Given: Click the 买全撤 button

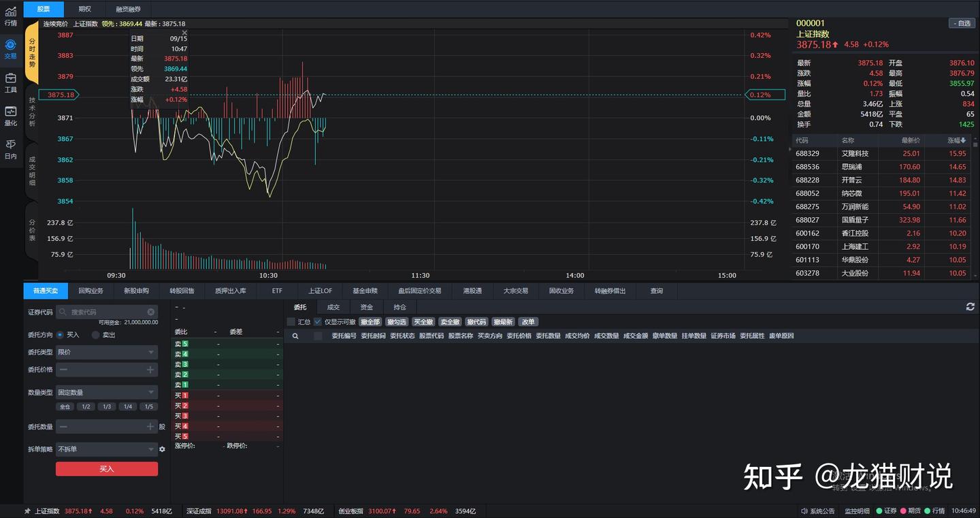Looking at the screenshot, I should [x=423, y=321].
